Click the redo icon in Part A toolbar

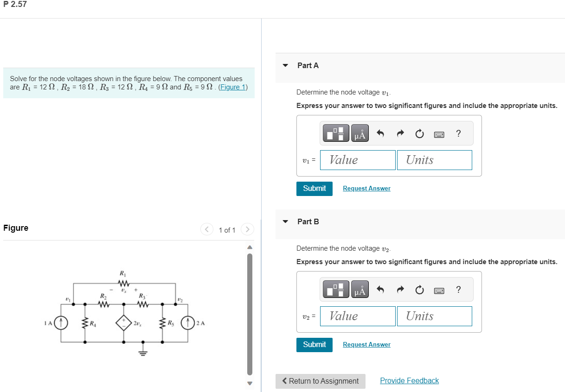coord(400,133)
